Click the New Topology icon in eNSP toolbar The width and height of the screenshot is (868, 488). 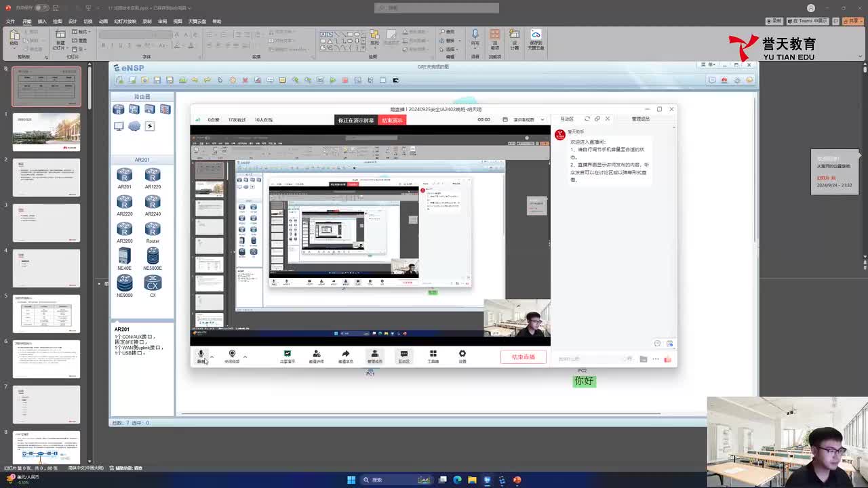click(x=119, y=80)
